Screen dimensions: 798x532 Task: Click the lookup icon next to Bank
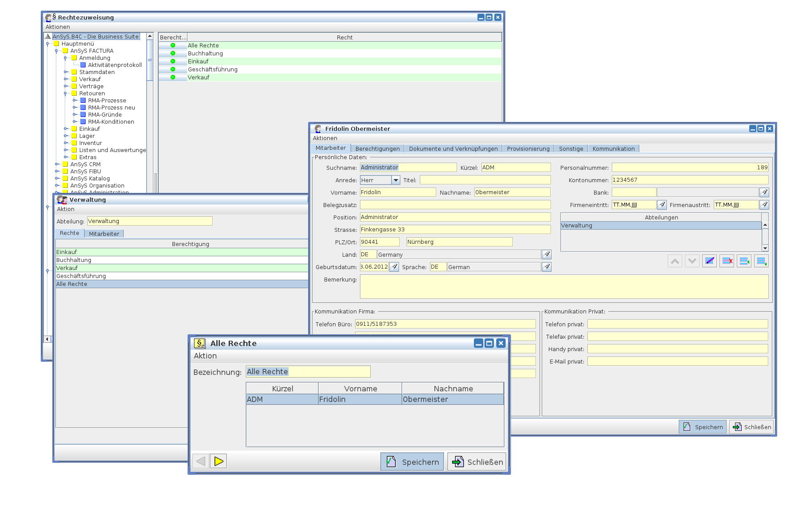point(764,192)
